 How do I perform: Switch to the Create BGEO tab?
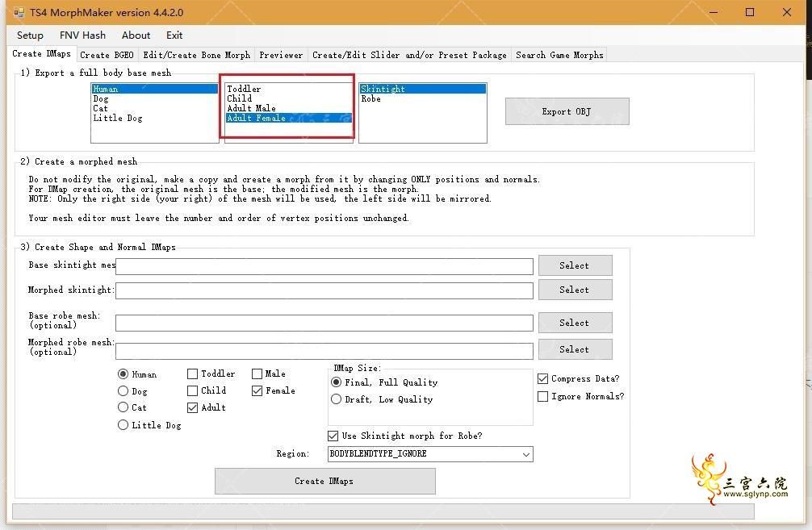pyautogui.click(x=107, y=55)
